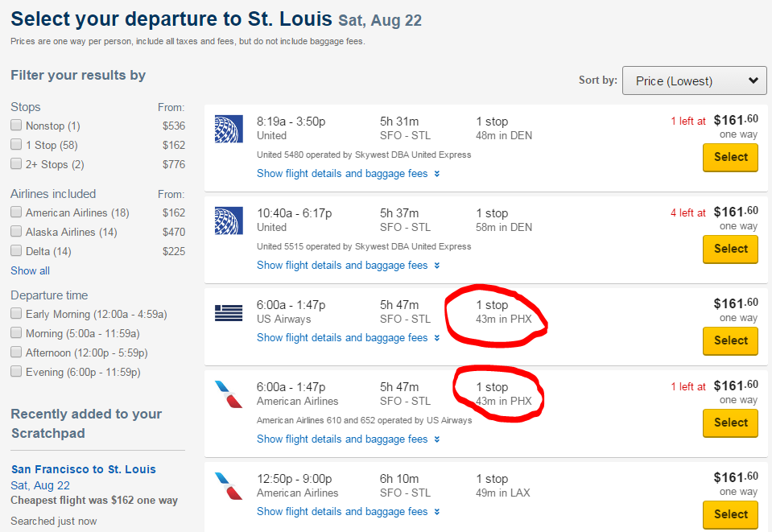The width and height of the screenshot is (772, 532).
Task: Enable the Alaska Airlines filter checkbox
Action: [16, 232]
